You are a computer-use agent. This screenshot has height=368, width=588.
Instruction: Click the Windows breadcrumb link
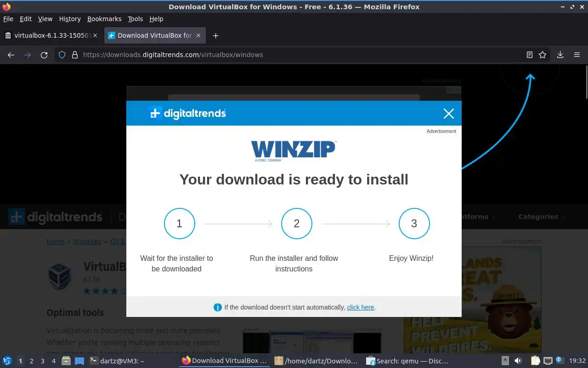pos(87,241)
